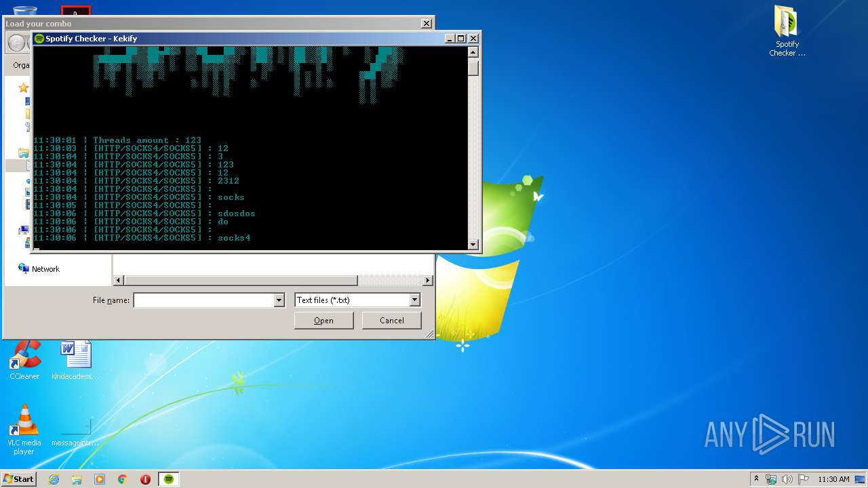Open the kindacademi Word document icon

[75, 361]
